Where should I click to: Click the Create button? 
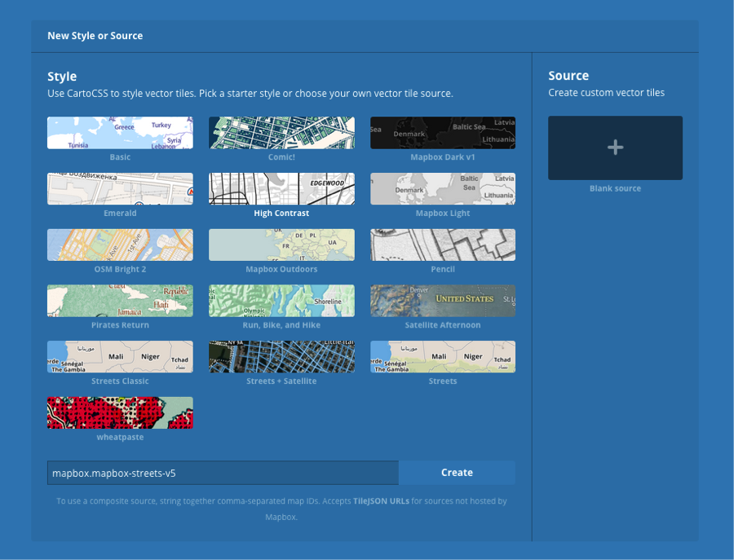coord(457,473)
